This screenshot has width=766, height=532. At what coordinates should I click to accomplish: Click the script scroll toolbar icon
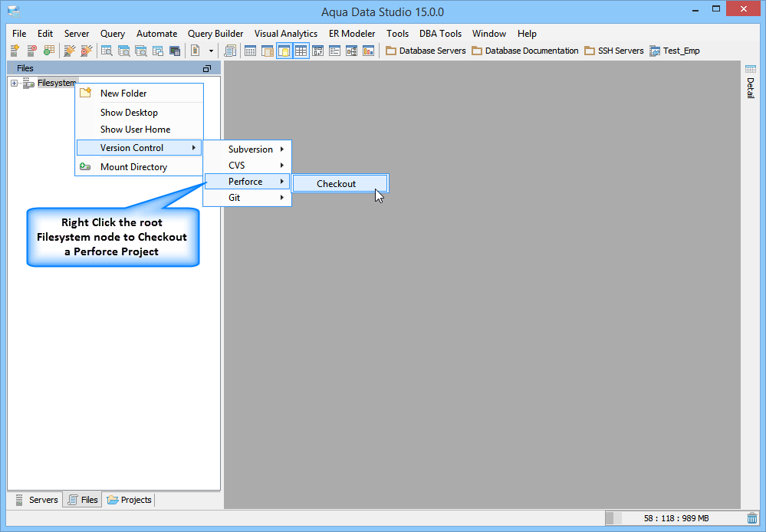(x=230, y=51)
